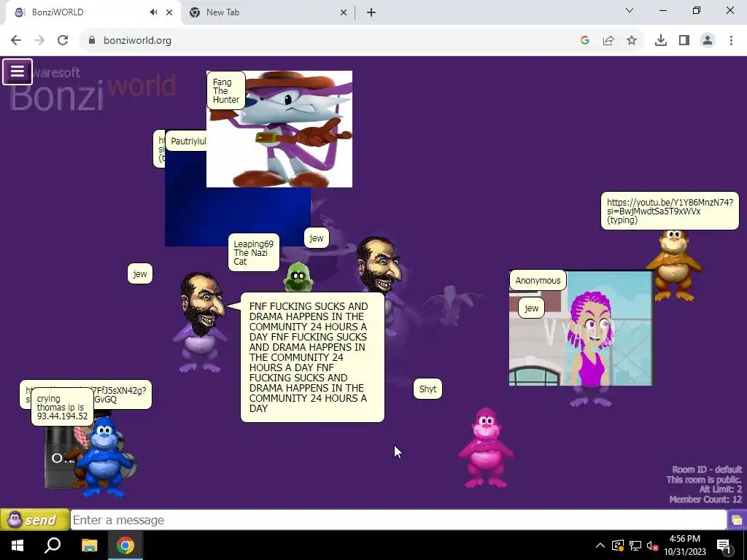This screenshot has width=747, height=560.
Task: Open the Windows Start menu
Action: 18,545
